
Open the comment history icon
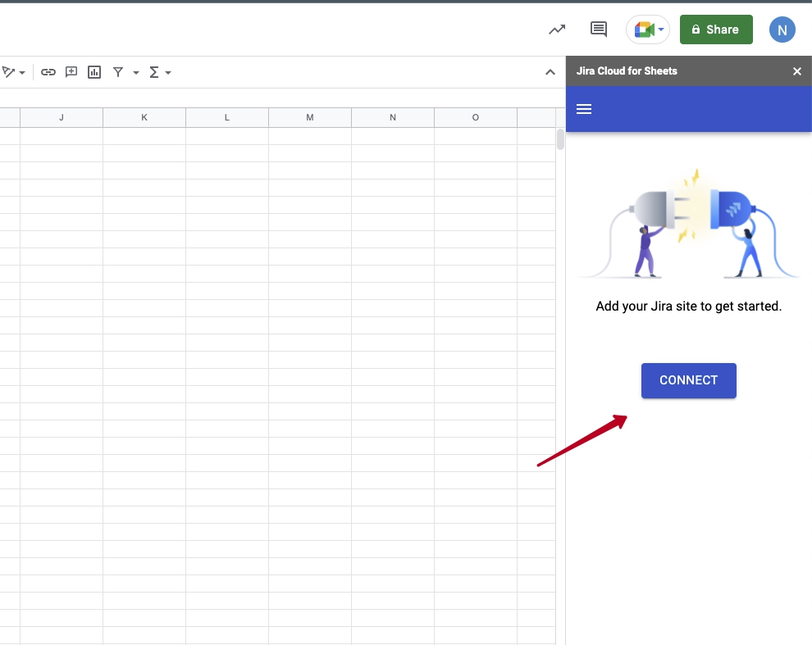[599, 30]
